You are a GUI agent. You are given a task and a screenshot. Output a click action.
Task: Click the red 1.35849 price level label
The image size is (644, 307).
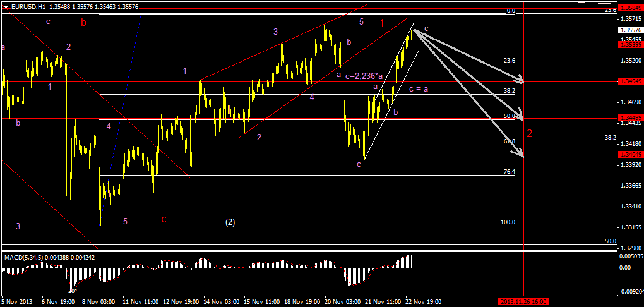point(631,8)
